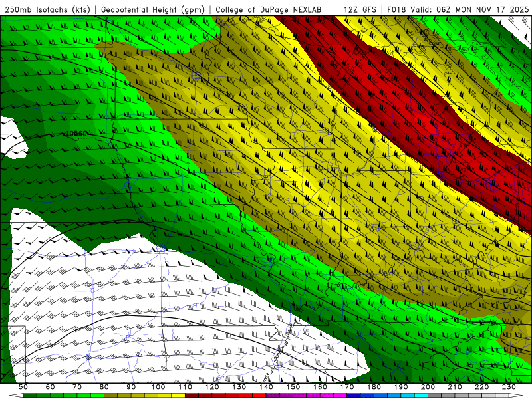
Task: Click the darkest green swatch starting at 50 kts
Action: click(30, 396)
